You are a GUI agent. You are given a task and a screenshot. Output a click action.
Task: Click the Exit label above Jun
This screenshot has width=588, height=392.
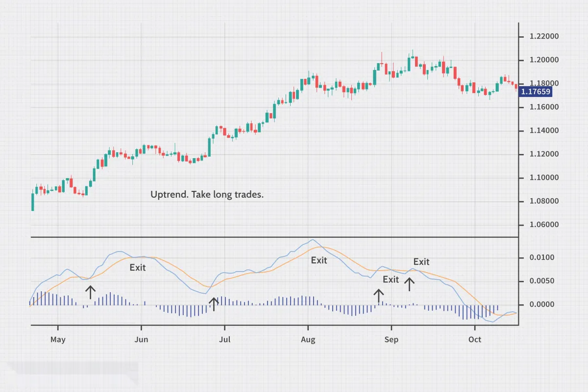click(138, 268)
